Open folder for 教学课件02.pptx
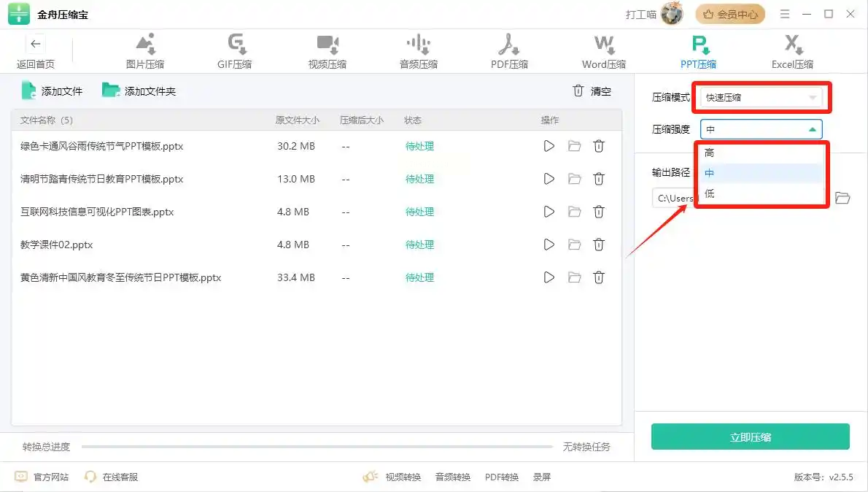 [x=575, y=245]
